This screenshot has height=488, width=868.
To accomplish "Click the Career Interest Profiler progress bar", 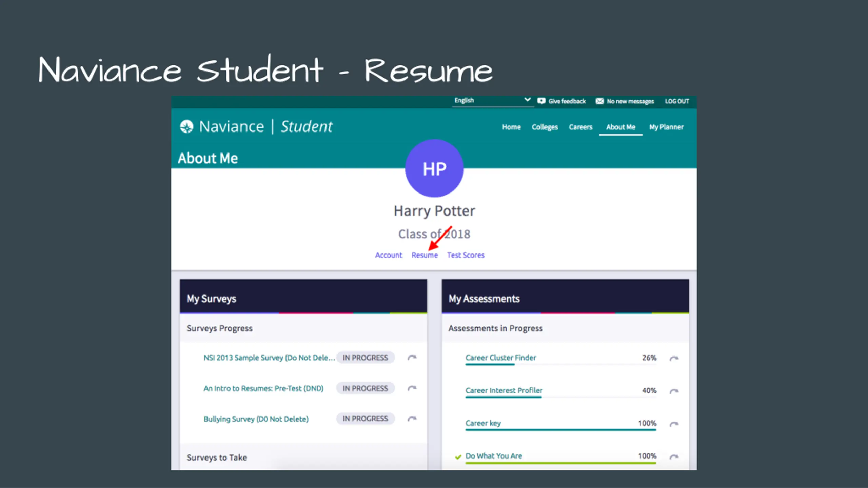I will (561, 397).
